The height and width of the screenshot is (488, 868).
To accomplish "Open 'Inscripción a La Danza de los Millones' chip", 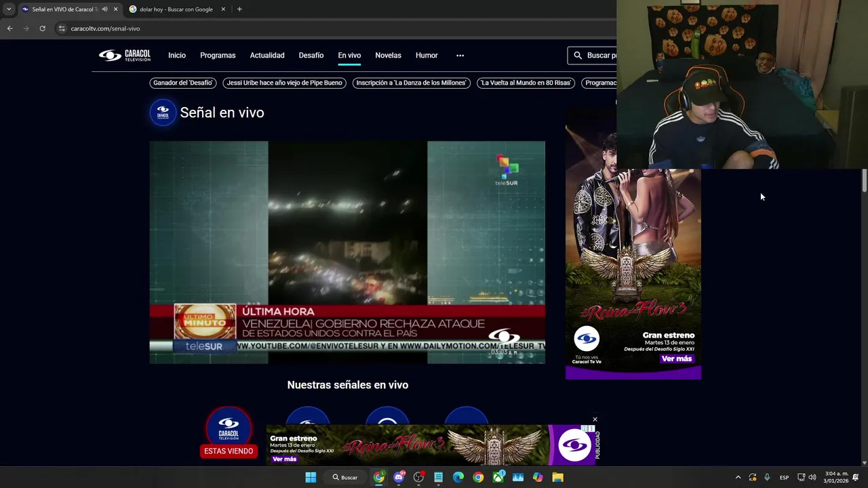I will 412,83.
